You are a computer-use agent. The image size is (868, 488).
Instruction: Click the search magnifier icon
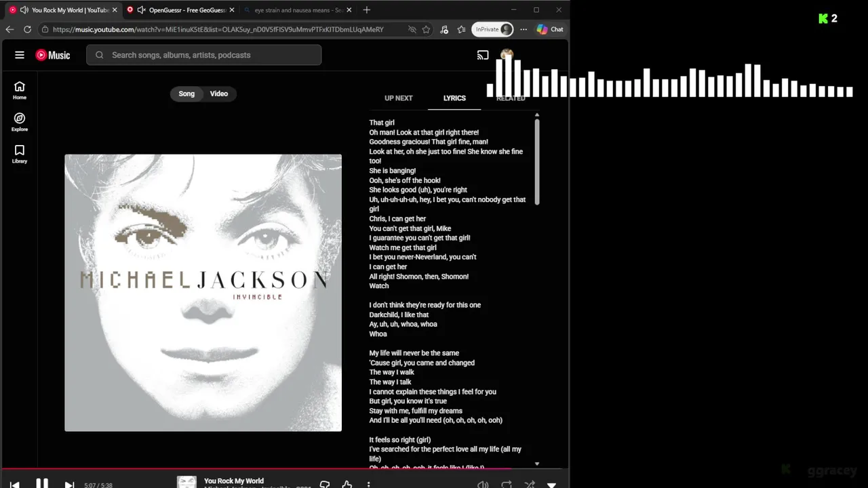(x=100, y=55)
